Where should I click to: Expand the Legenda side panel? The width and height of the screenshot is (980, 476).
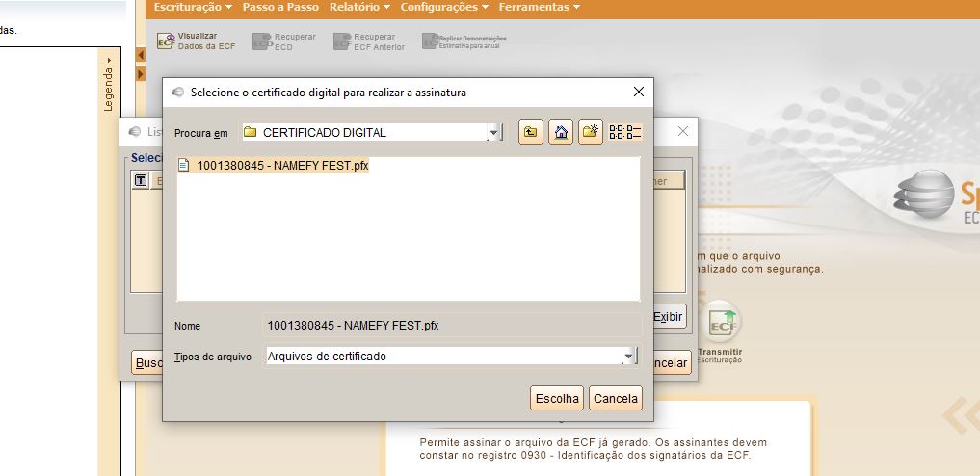109,86
